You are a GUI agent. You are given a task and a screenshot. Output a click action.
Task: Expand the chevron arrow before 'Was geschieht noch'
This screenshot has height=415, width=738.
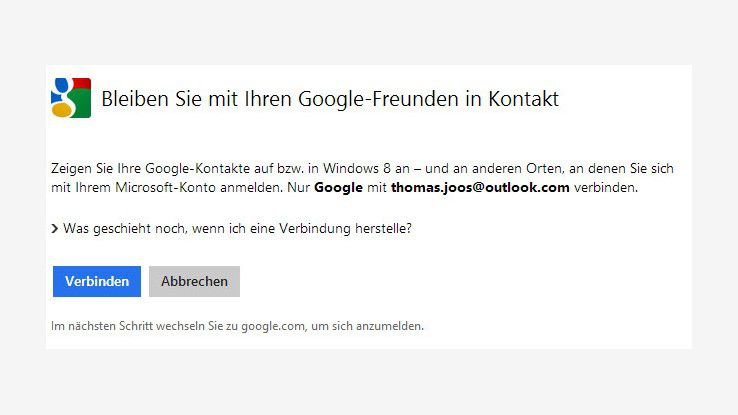[54, 229]
